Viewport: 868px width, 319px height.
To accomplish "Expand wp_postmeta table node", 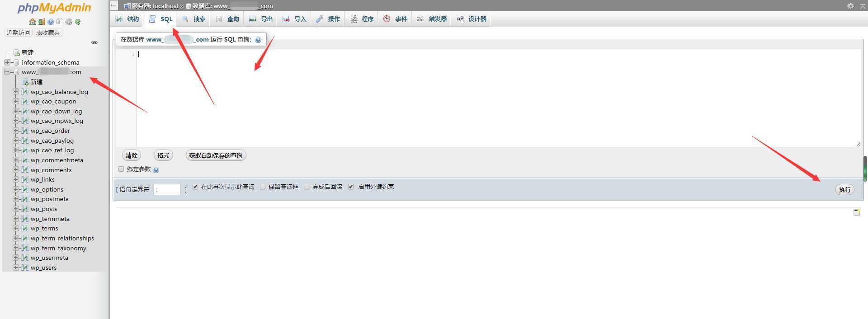I will [x=16, y=199].
